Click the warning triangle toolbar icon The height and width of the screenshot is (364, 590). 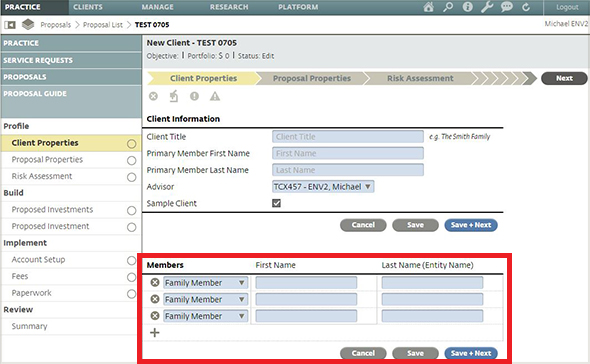pyautogui.click(x=215, y=96)
